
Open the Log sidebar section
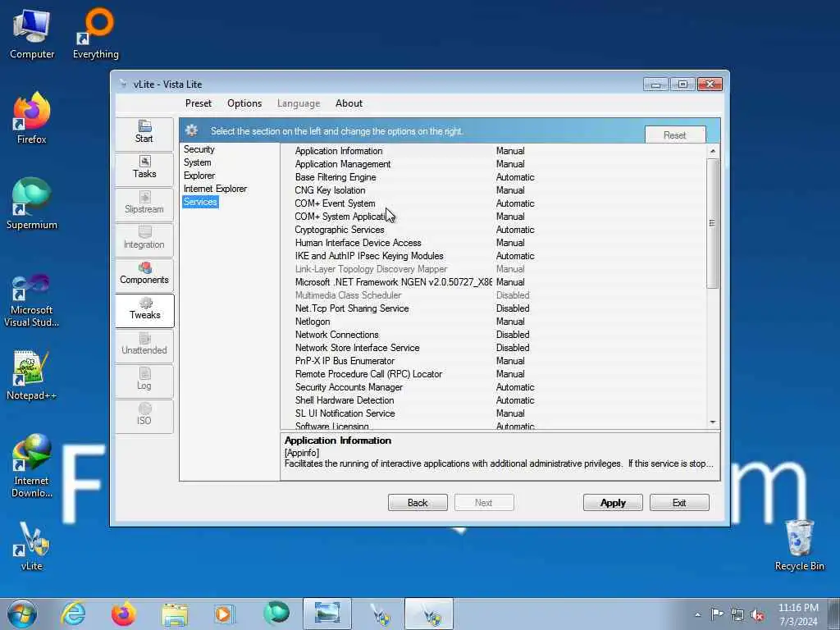point(144,381)
